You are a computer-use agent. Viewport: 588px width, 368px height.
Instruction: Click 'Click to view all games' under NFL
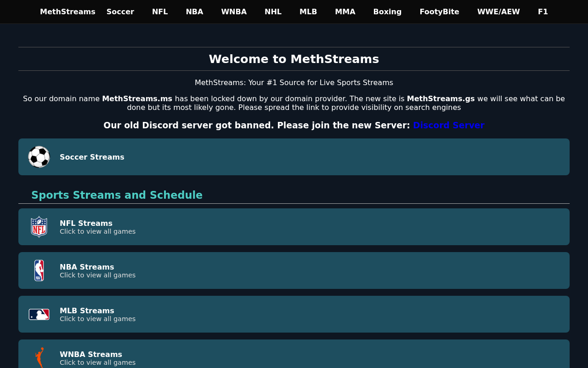pyautogui.click(x=97, y=231)
